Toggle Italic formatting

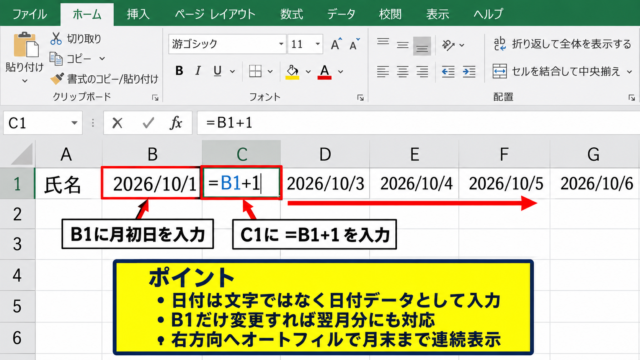[198, 71]
